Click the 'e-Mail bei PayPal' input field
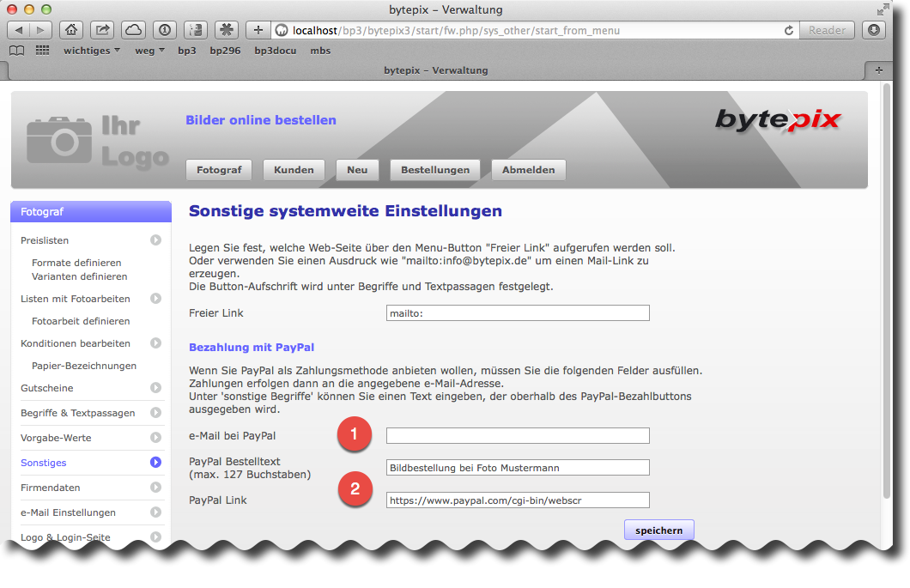Screen dimensions: 910x588 [518, 435]
